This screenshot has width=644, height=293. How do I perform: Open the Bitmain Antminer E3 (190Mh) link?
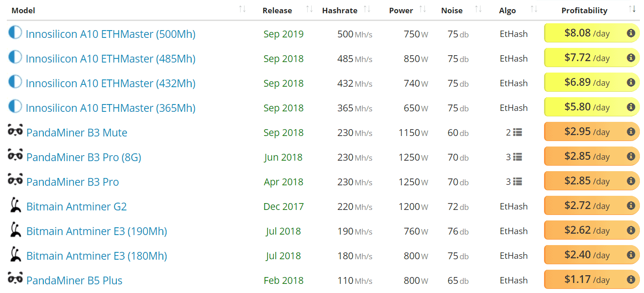click(x=96, y=231)
